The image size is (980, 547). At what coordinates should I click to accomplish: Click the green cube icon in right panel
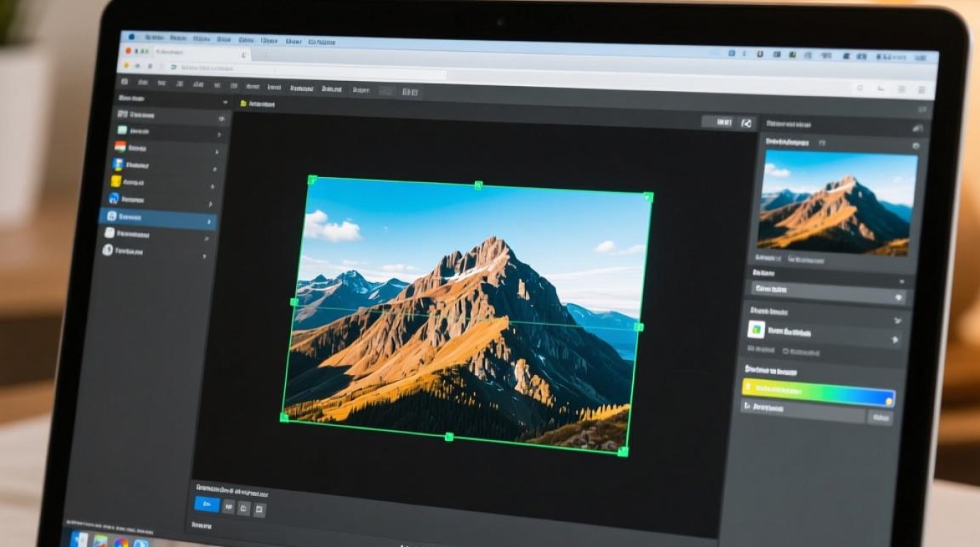756,330
